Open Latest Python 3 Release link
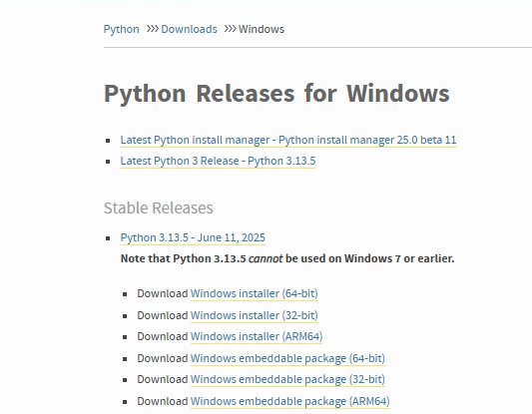Viewport: 532px width, 414px height. (x=218, y=161)
